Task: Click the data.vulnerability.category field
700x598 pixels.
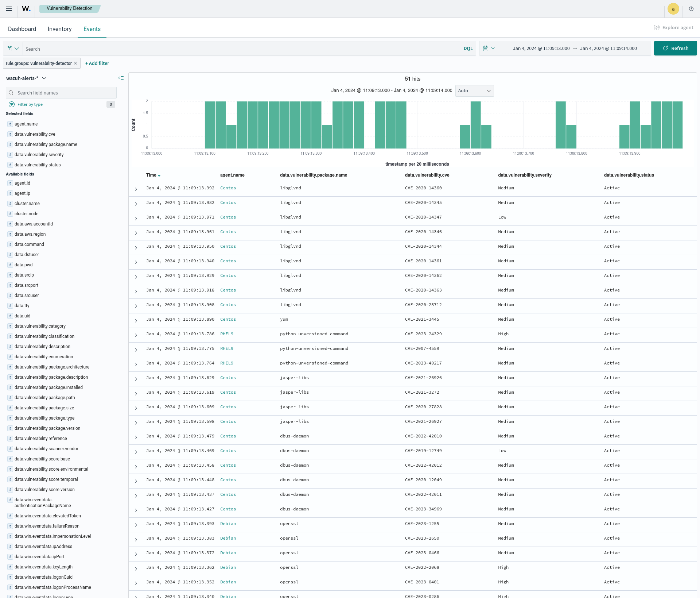Action: pos(40,326)
